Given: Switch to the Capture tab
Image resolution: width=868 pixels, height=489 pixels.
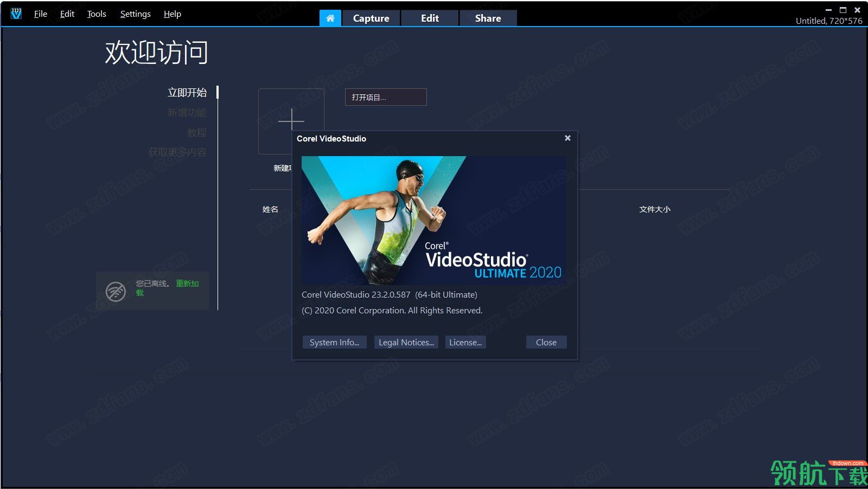Looking at the screenshot, I should [x=371, y=18].
